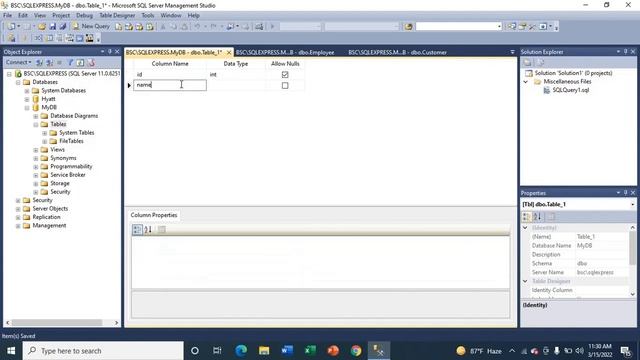Click the New Query button

(91, 27)
